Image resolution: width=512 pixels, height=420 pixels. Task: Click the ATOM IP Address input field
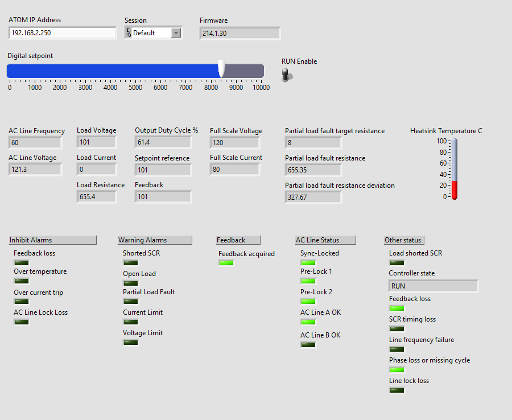(63, 32)
